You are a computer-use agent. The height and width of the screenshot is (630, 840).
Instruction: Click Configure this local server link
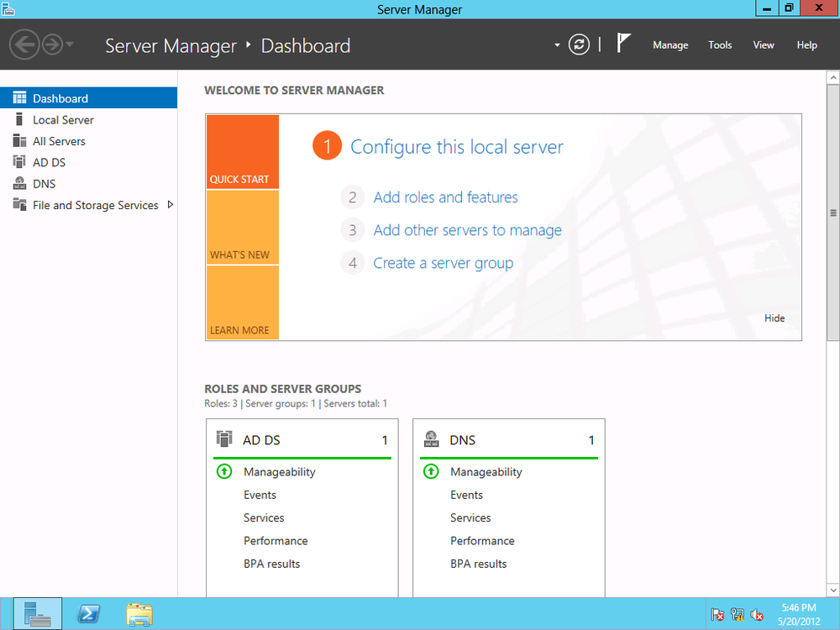click(x=456, y=147)
